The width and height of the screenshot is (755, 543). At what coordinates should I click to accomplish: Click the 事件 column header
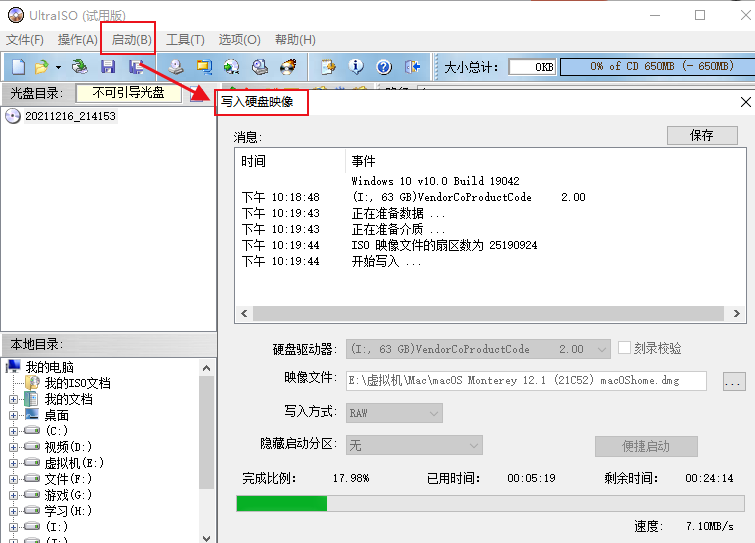363,161
